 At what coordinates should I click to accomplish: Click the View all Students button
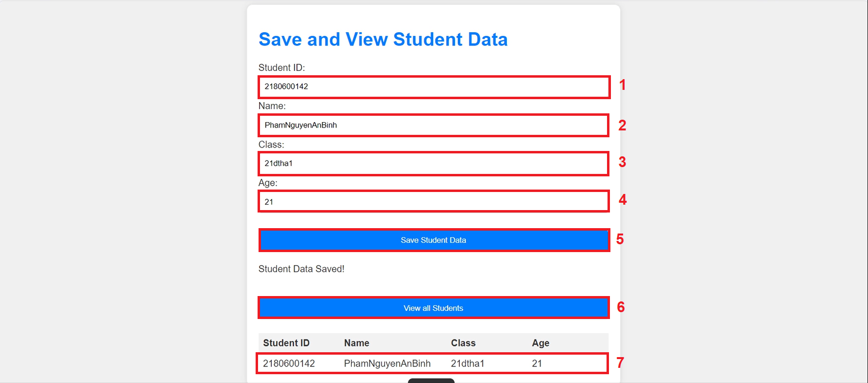tap(434, 308)
